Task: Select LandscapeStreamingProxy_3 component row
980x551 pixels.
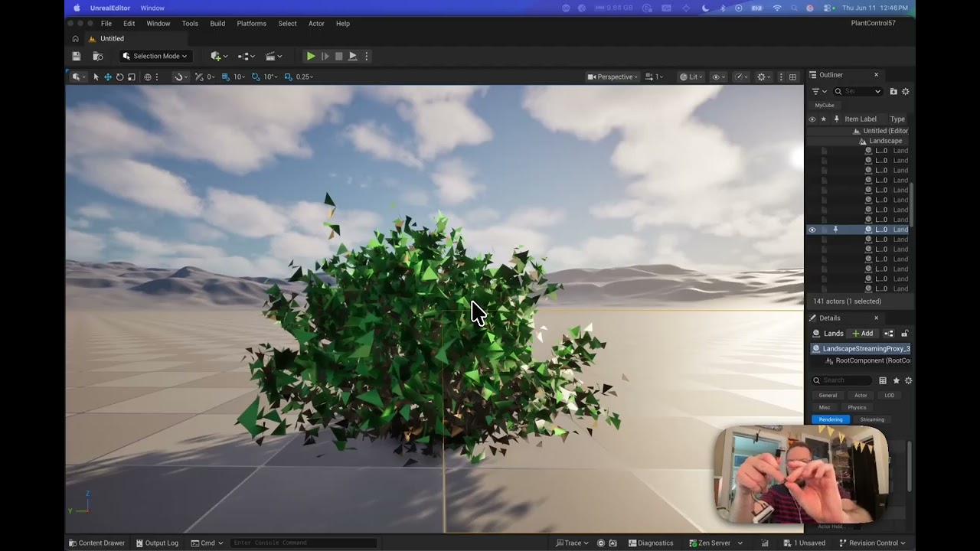Action: tap(861, 349)
